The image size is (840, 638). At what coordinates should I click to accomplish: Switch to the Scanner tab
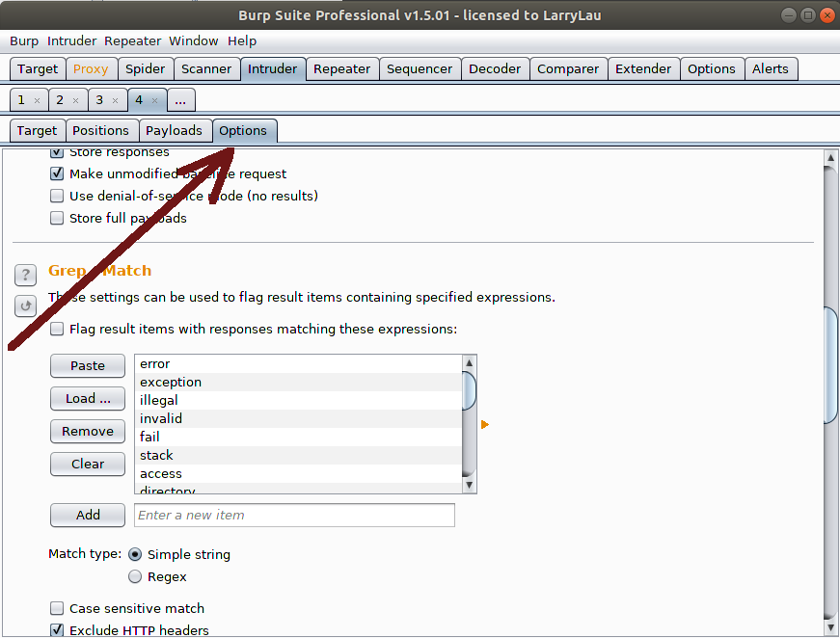point(206,69)
